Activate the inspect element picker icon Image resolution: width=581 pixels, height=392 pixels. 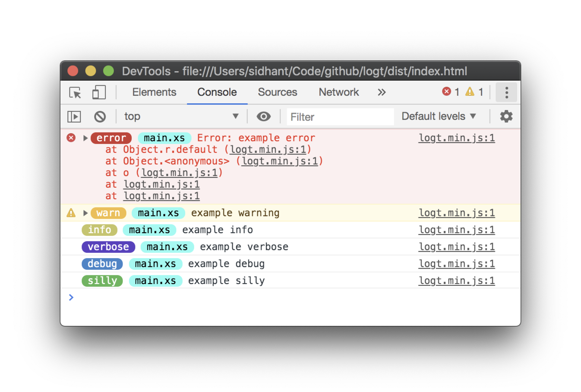(x=75, y=92)
